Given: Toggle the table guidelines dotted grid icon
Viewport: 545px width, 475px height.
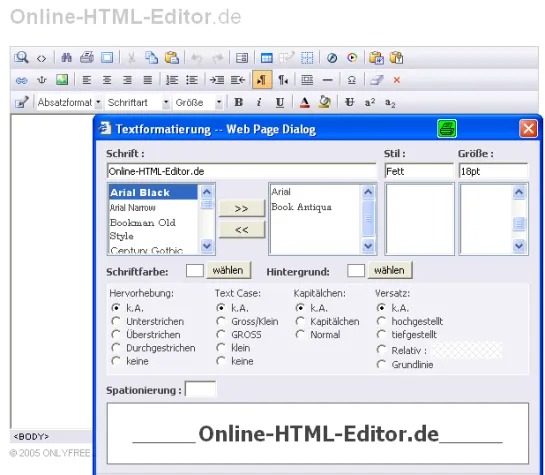Looking at the screenshot, I should (x=307, y=58).
